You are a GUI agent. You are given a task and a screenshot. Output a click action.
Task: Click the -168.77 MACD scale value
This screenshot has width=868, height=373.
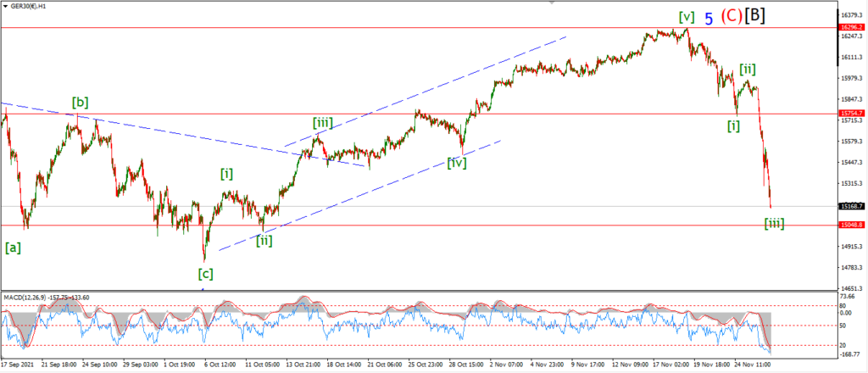[x=849, y=354]
